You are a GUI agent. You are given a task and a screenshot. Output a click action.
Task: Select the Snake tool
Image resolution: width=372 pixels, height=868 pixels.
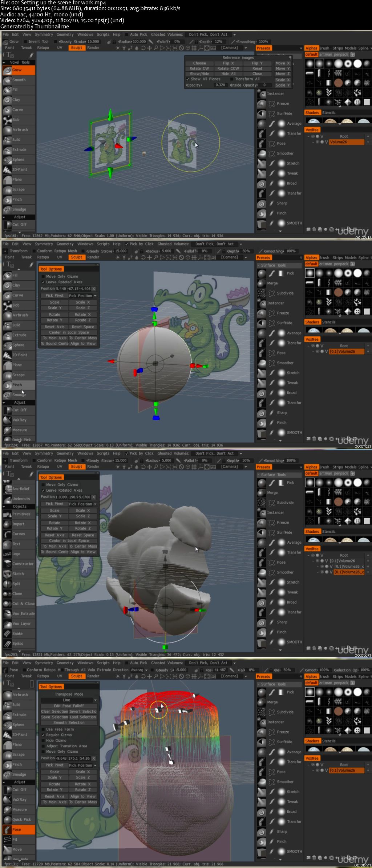[x=19, y=633]
